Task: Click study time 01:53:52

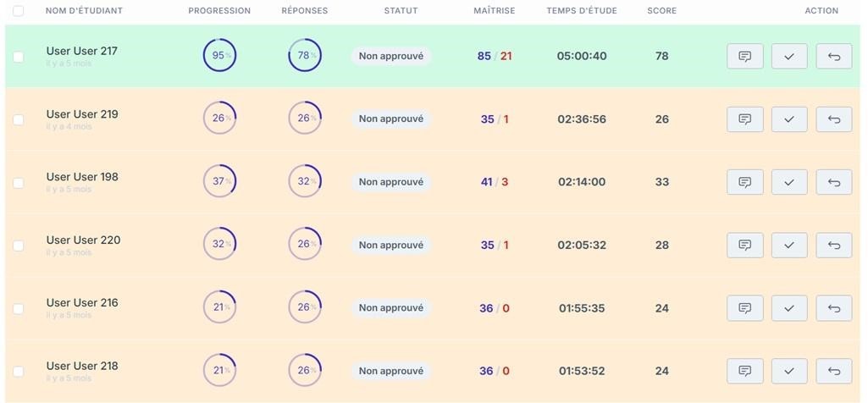Action: 582,371
